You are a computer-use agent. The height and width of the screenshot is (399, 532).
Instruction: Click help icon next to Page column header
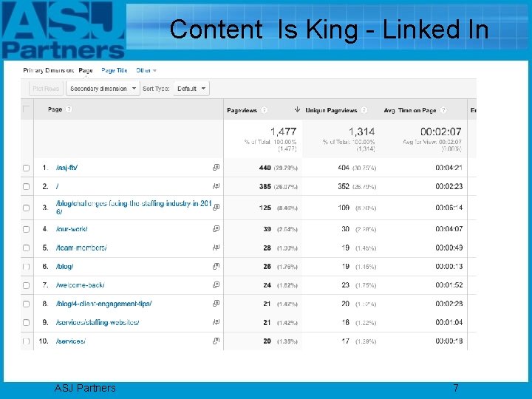click(x=69, y=109)
